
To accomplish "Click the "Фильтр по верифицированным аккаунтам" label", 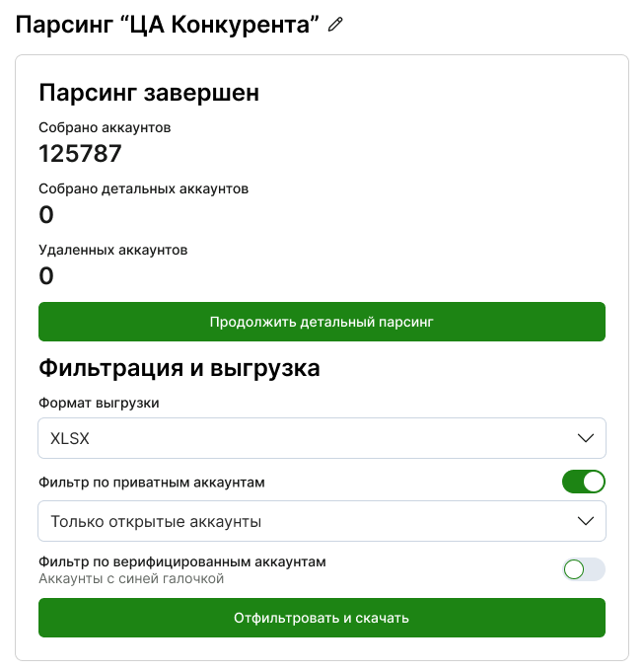I will click(x=181, y=561).
